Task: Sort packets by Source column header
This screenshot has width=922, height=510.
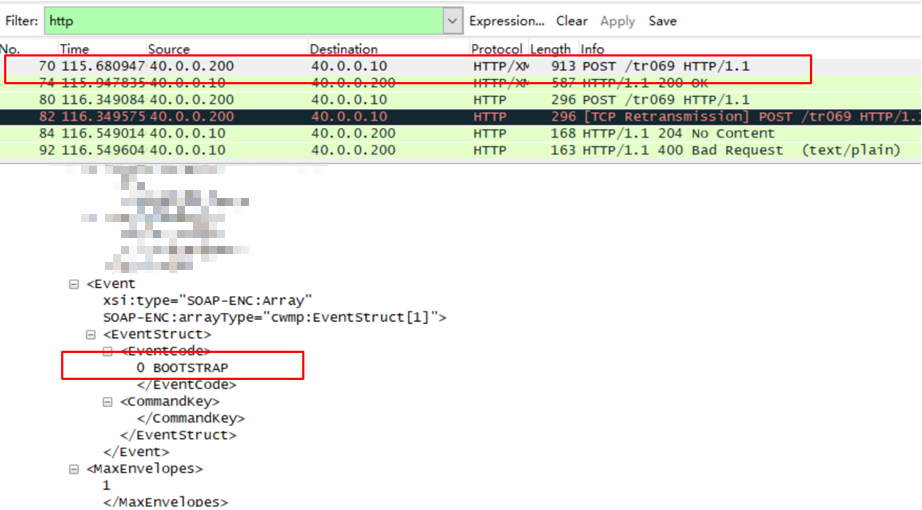Action: (169, 49)
